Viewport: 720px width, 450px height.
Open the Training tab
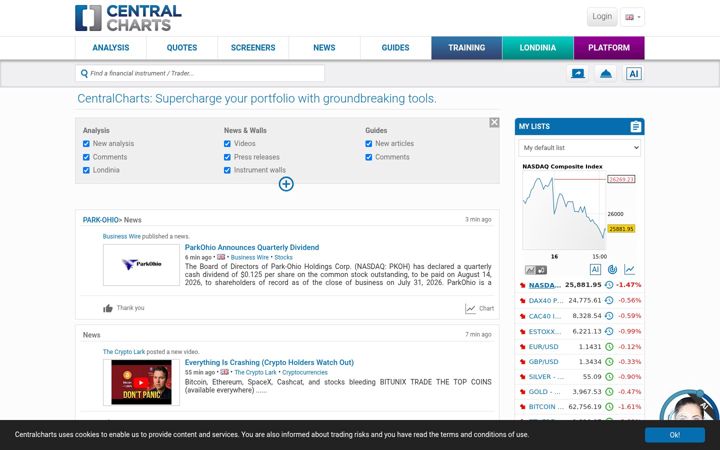[x=467, y=48]
